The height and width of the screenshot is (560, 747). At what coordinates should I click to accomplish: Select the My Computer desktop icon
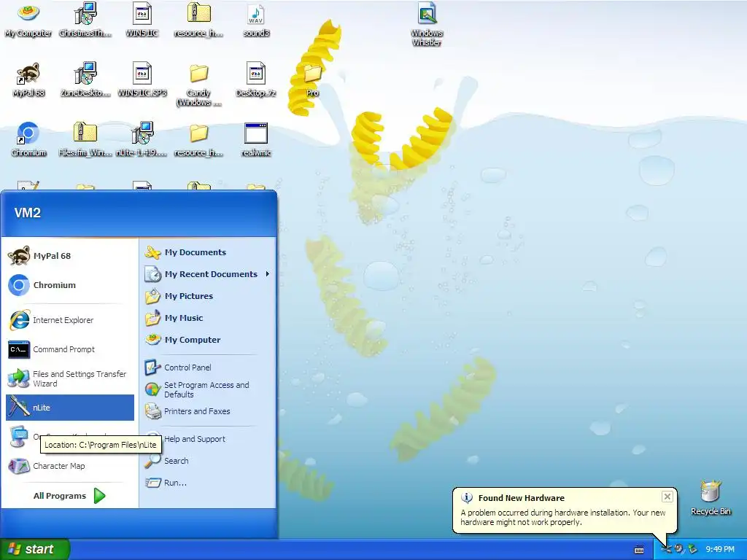pos(28,20)
